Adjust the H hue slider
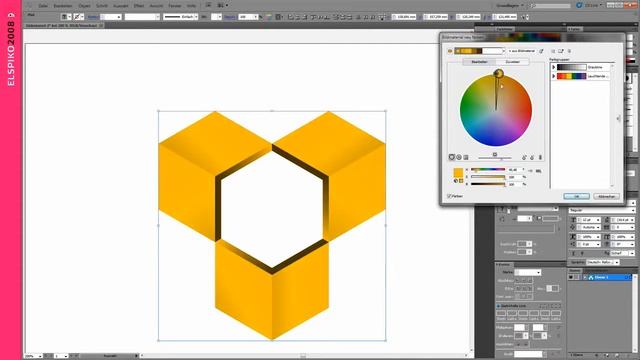The width and height of the screenshot is (640, 360). click(x=488, y=169)
